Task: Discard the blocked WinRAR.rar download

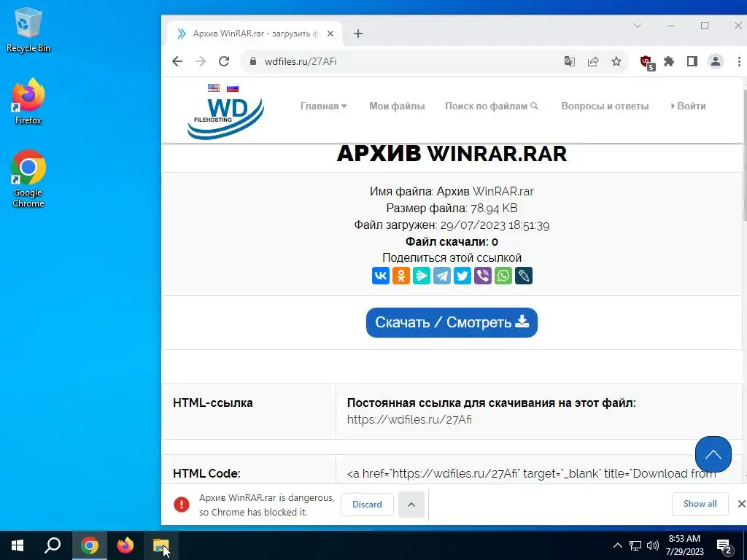Action: pos(367,505)
